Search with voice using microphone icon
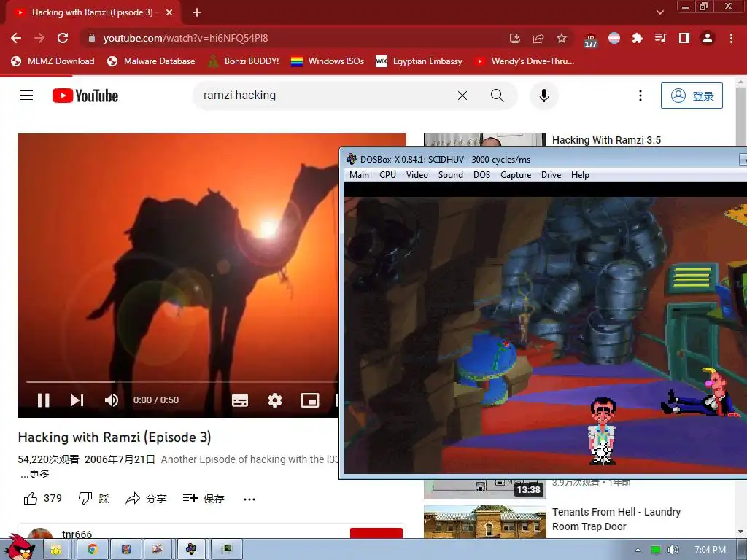747x560 pixels. tap(543, 96)
